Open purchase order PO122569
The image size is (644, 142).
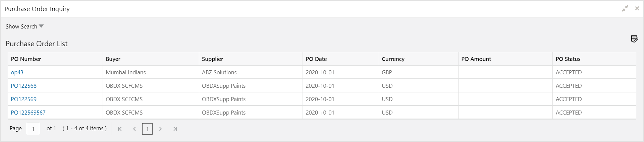[x=23, y=99]
